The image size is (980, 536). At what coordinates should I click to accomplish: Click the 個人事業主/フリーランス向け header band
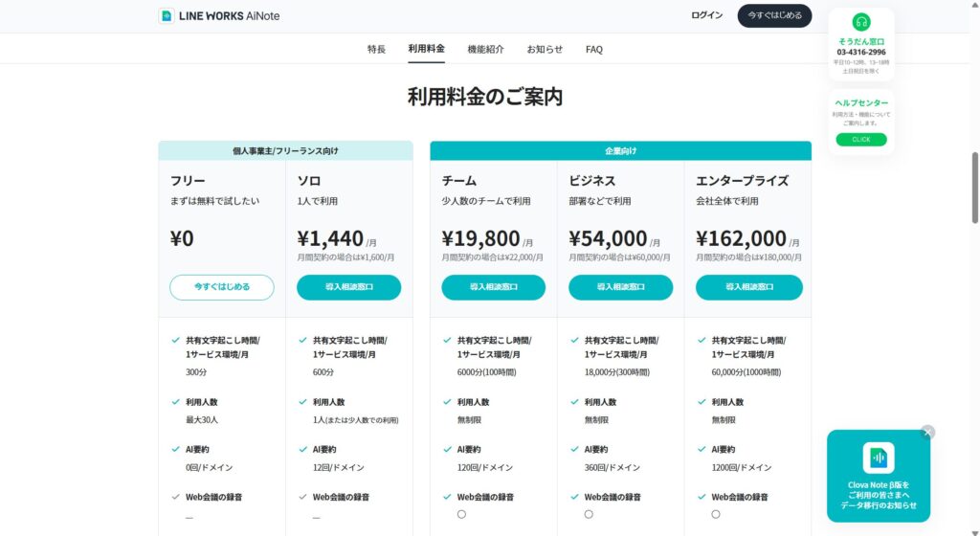(x=285, y=150)
